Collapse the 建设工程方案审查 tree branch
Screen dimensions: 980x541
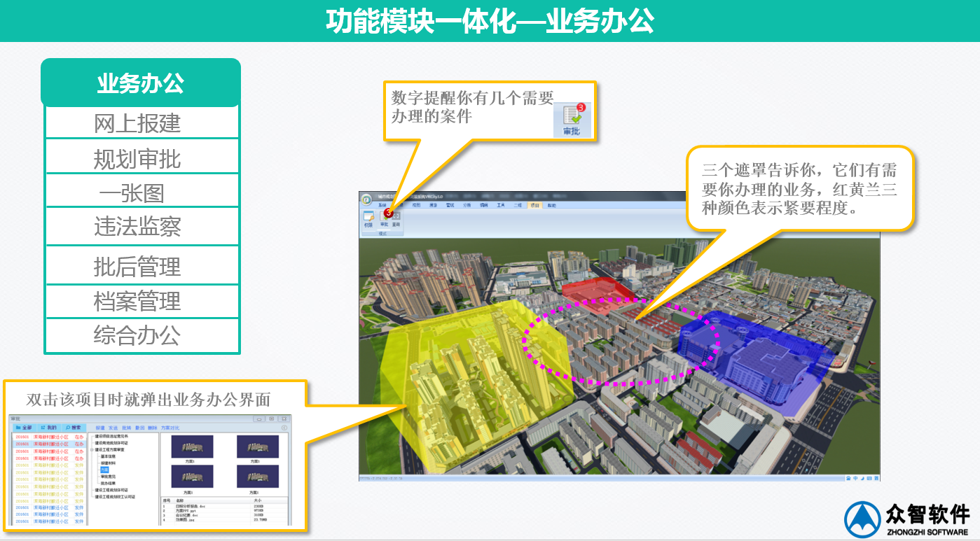pos(92,449)
